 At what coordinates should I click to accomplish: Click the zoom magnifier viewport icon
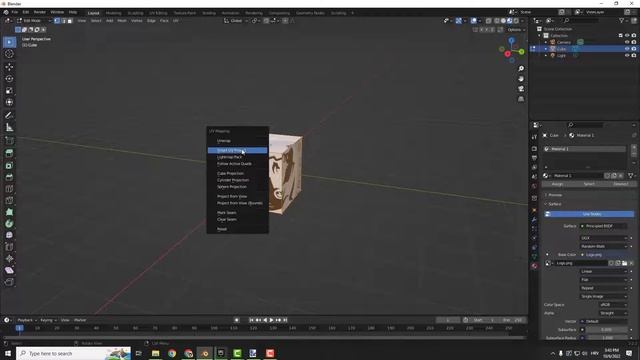521,69
